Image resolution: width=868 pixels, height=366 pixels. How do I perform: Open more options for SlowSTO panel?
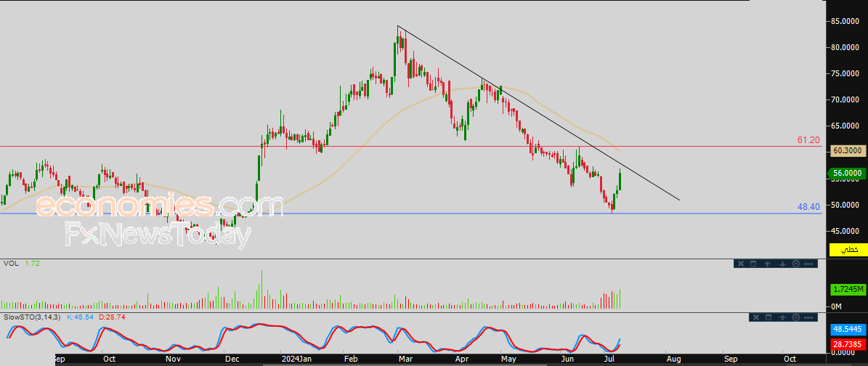pos(808,317)
